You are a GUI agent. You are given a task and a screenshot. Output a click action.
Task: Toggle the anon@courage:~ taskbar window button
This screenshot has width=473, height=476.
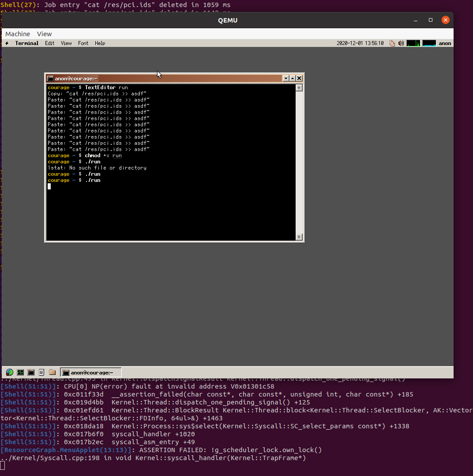[x=90, y=372]
